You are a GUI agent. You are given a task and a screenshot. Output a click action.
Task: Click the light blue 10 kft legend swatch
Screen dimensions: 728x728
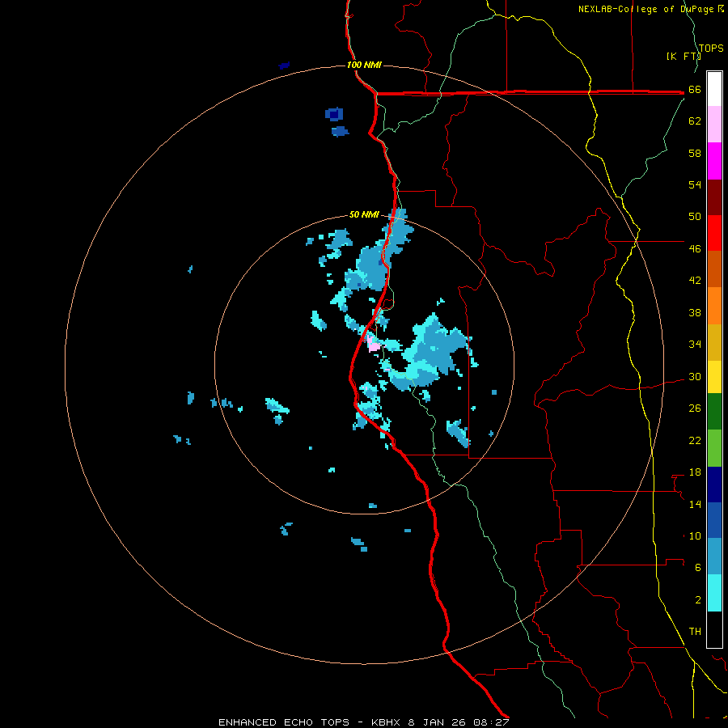(x=714, y=556)
